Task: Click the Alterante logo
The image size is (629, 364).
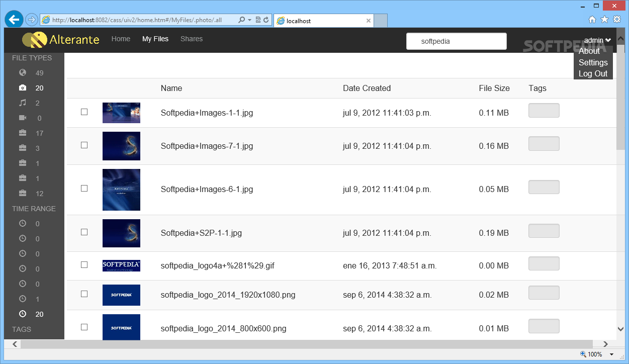Action: click(61, 39)
